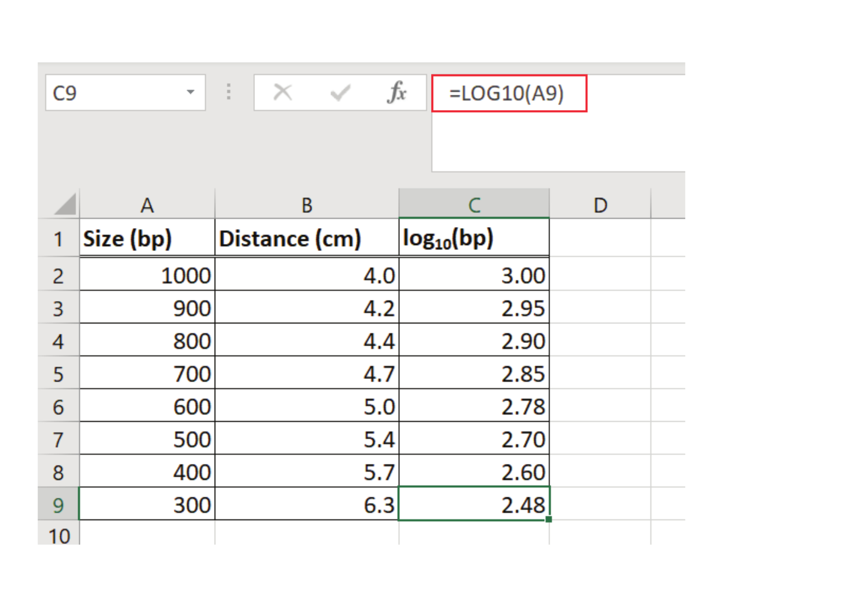Click the formula bar resize dots handle
868x600 pixels.
pos(229,92)
